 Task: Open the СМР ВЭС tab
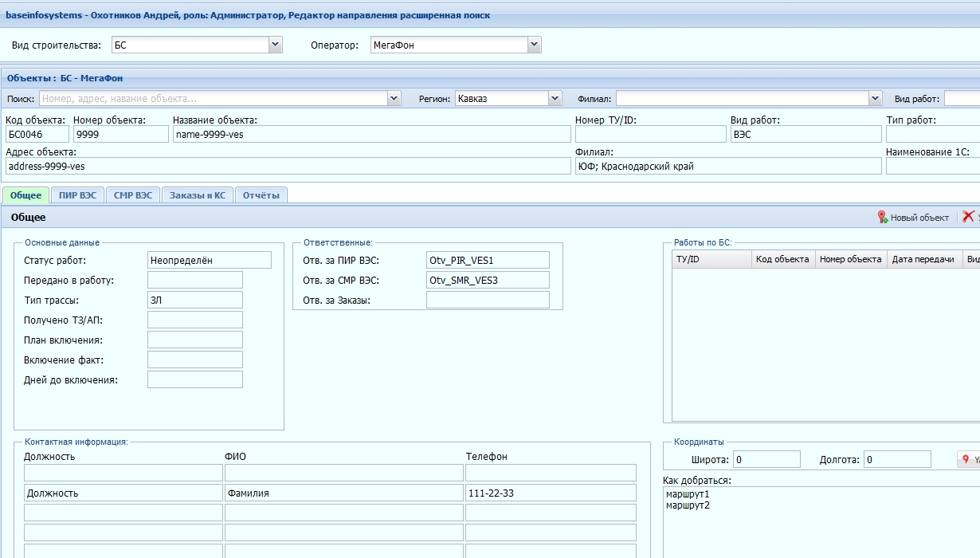coord(133,195)
